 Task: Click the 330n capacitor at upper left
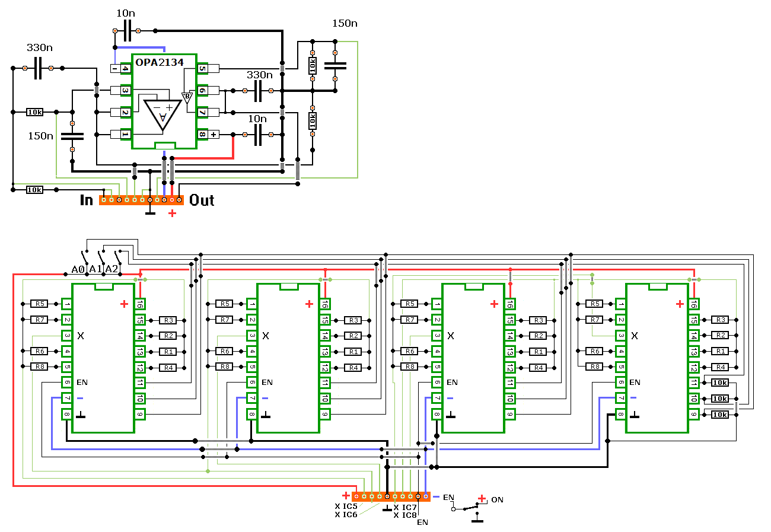[x=38, y=68]
